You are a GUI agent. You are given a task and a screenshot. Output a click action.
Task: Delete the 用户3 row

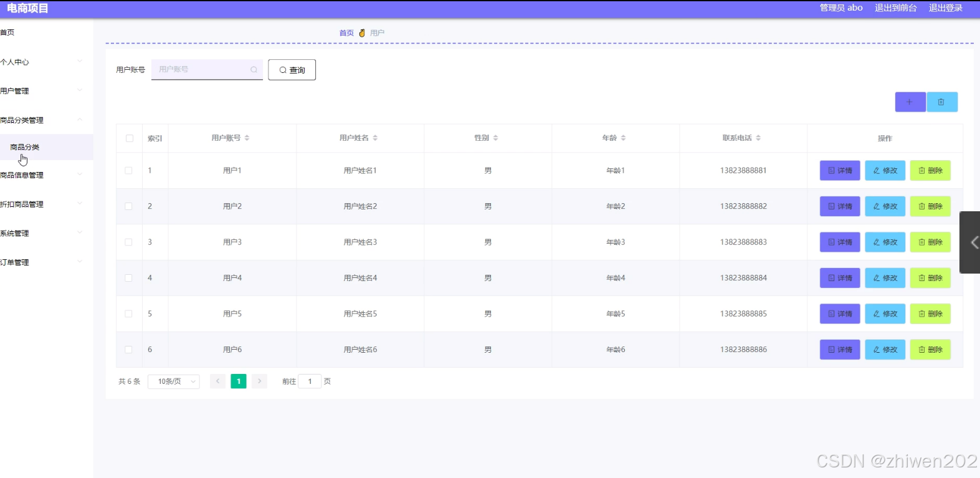[x=930, y=242]
